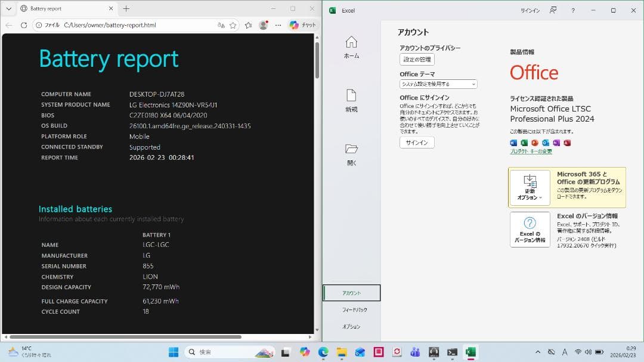Click the change product key link
Image resolution: width=644 pixels, height=362 pixels.
[531, 151]
